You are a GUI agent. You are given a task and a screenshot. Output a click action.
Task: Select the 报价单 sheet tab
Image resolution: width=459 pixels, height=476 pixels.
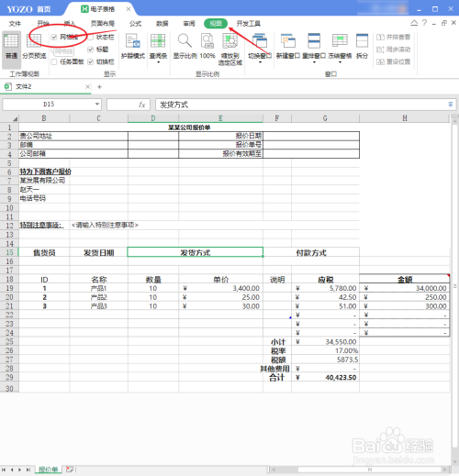tap(49, 470)
